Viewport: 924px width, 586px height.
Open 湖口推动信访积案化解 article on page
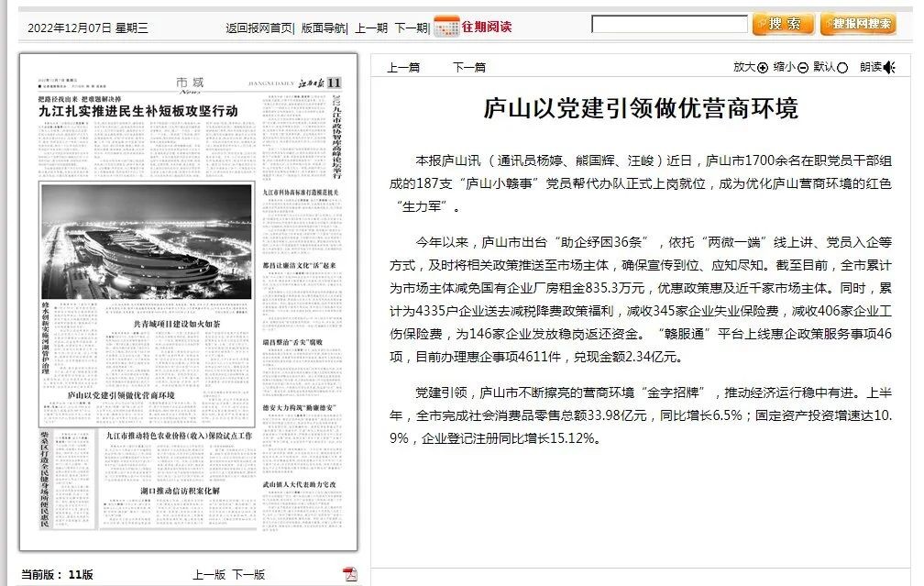pos(180,491)
